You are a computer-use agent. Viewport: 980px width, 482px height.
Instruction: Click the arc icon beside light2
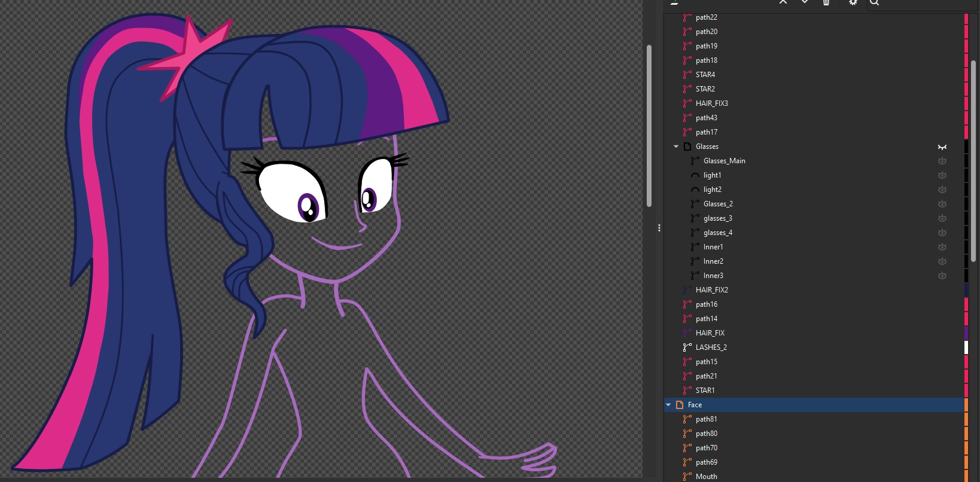(695, 190)
